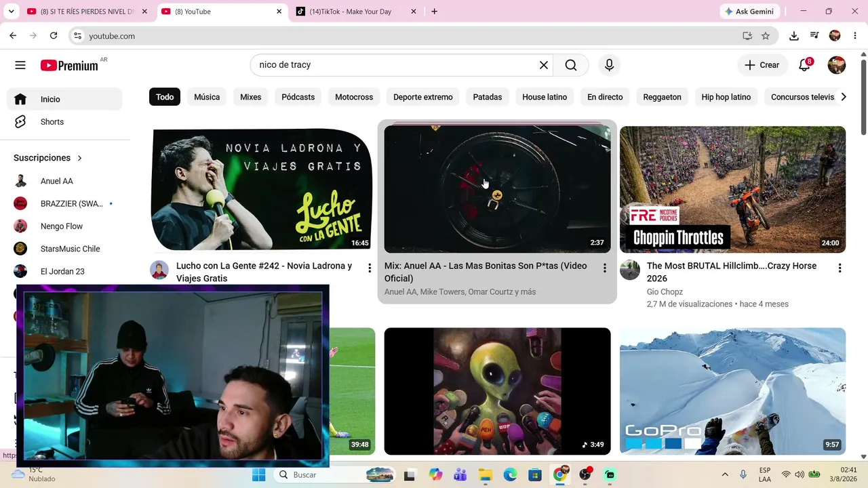
Task: Select the Mixes filter chip
Action: pyautogui.click(x=250, y=97)
